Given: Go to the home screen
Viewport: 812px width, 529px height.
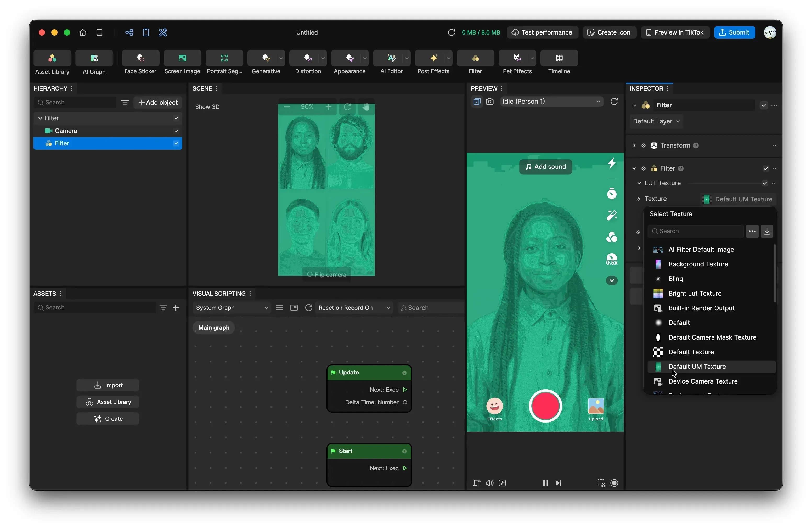Looking at the screenshot, I should pyautogui.click(x=83, y=32).
